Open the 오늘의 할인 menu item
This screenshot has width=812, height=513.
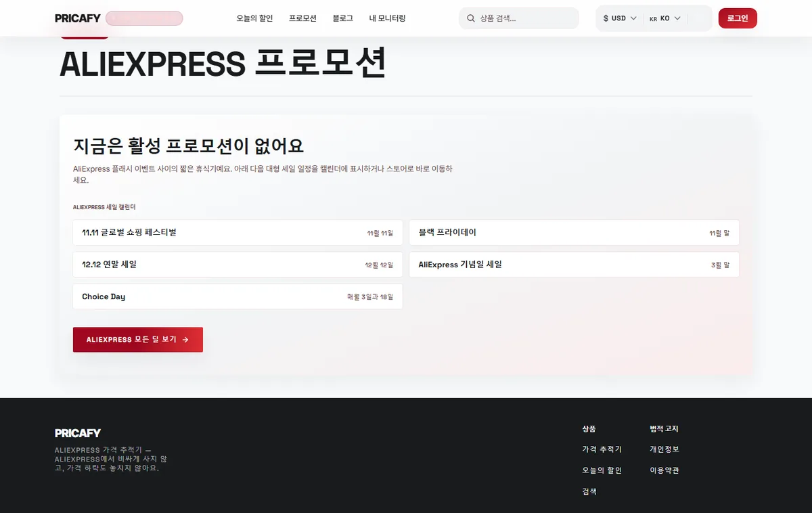(254, 18)
